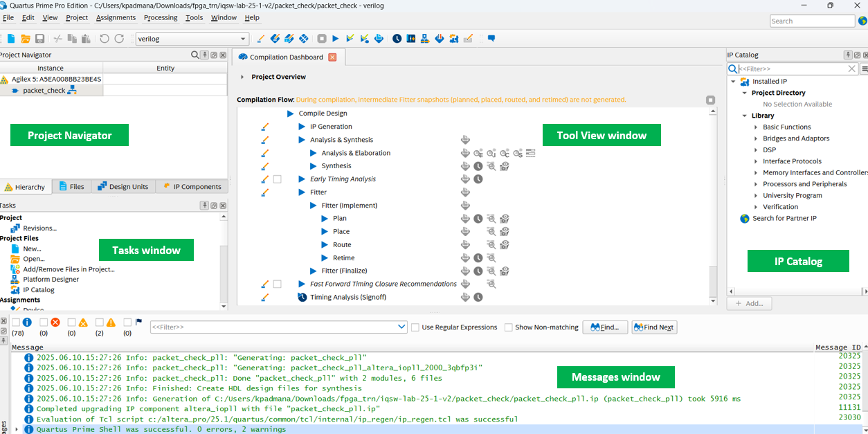Viewport: 868px width, 434px height.
Task: Collapse Installed IP in the IP Catalog
Action: (733, 82)
